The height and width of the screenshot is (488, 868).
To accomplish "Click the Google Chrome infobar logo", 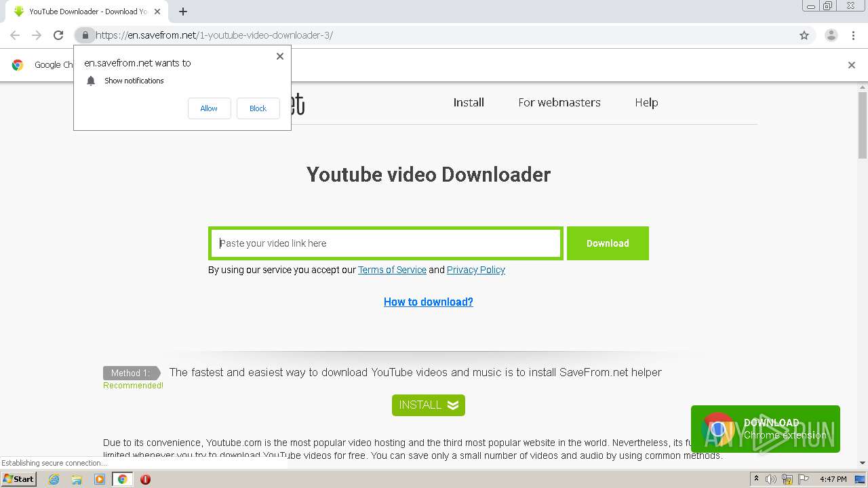I will [x=18, y=65].
